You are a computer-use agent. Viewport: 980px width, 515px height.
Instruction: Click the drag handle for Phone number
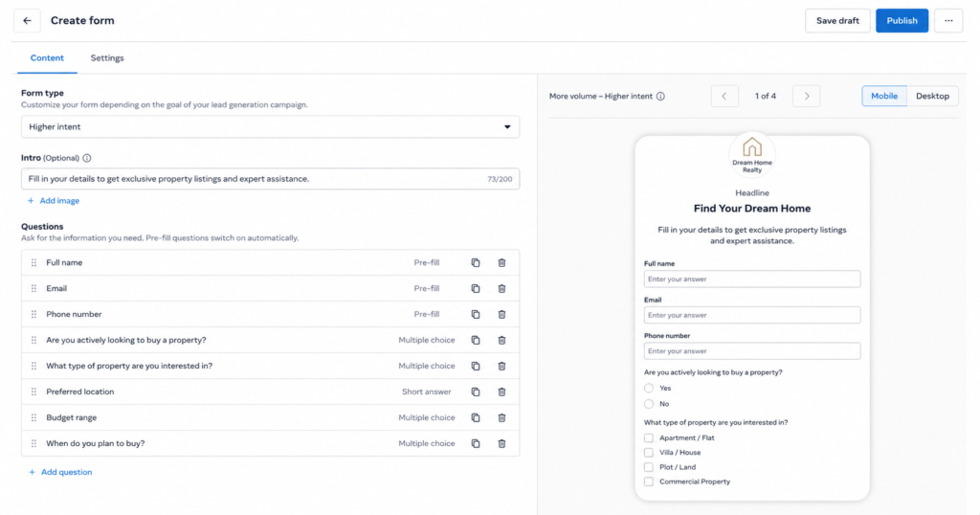pyautogui.click(x=33, y=314)
